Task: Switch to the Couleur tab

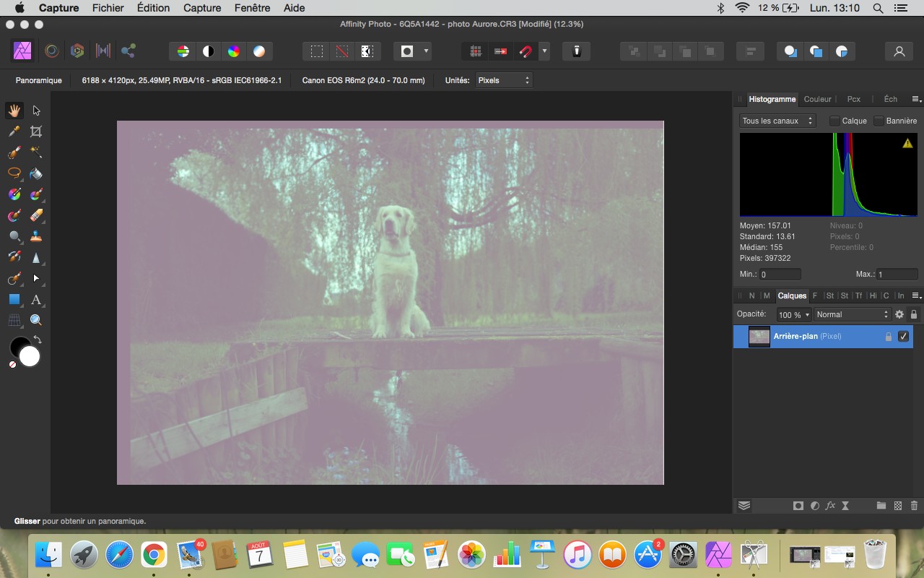Action: tap(818, 99)
